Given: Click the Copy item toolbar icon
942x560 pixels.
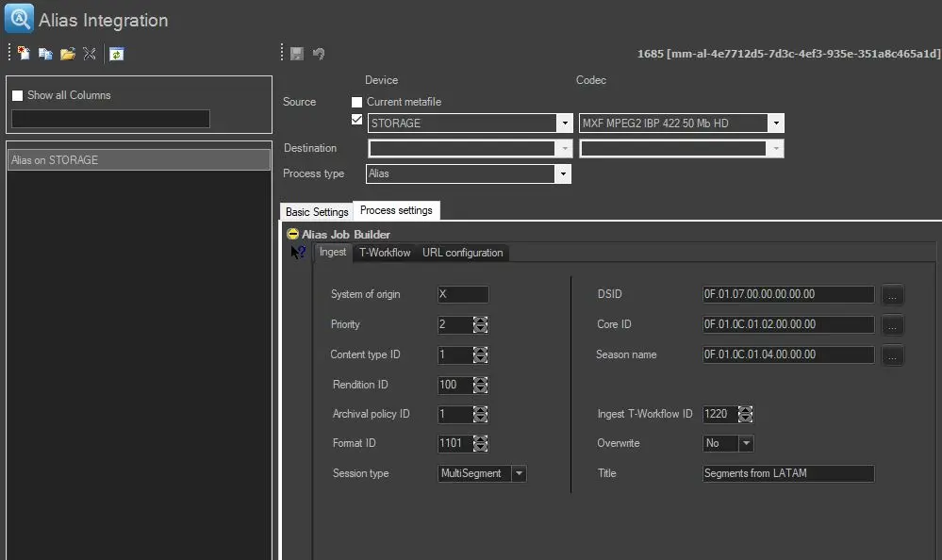Looking at the screenshot, I should [45, 54].
